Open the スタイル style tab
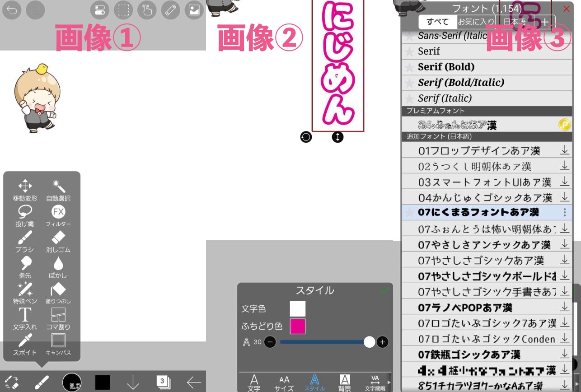581x392 pixels. [x=314, y=382]
